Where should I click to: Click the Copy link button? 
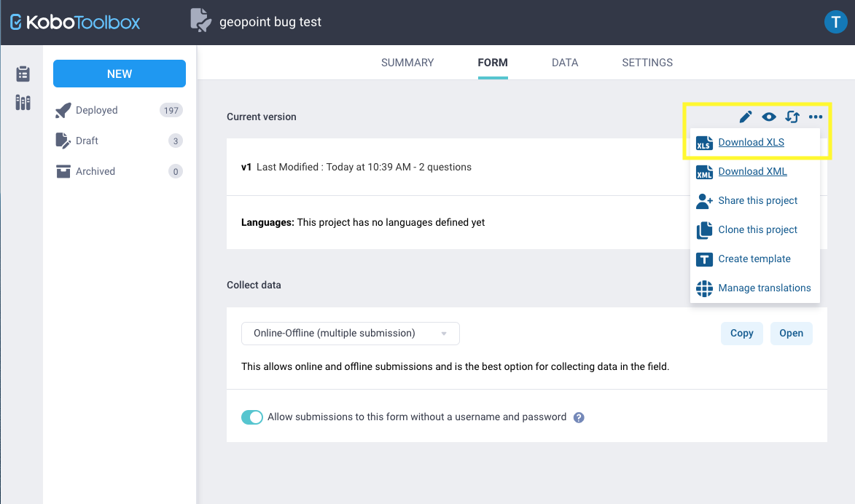point(741,334)
